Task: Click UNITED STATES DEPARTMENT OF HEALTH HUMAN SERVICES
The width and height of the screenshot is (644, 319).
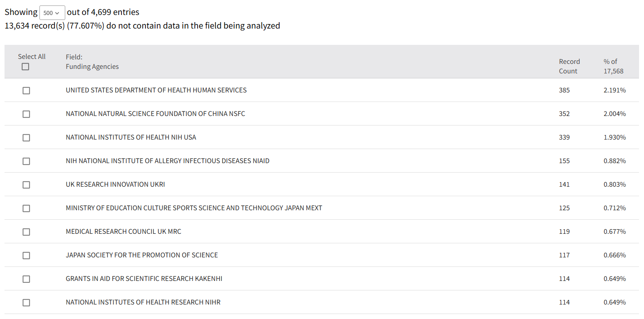Action: [x=156, y=90]
